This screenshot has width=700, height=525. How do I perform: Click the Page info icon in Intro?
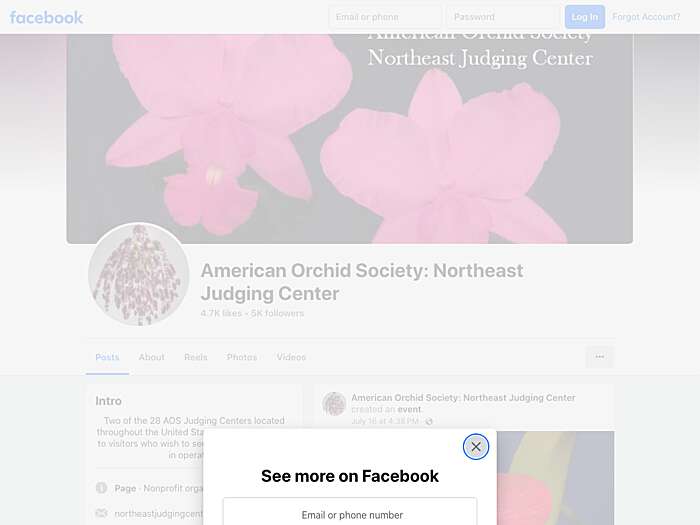click(x=101, y=488)
